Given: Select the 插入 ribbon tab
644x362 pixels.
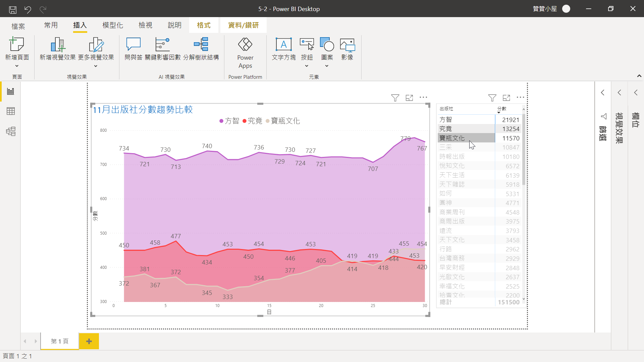Looking at the screenshot, I should (80, 25).
